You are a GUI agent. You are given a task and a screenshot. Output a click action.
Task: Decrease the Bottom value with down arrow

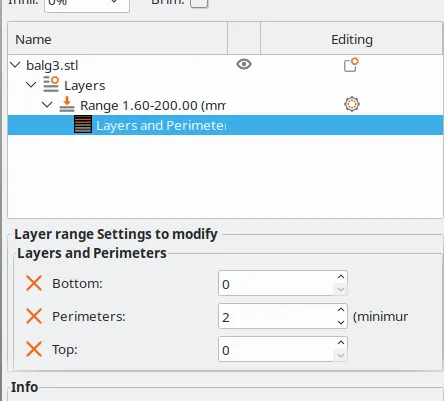point(341,289)
